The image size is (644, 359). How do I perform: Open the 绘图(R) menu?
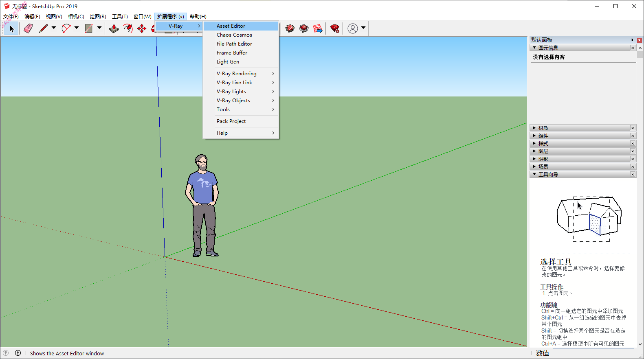point(98,17)
